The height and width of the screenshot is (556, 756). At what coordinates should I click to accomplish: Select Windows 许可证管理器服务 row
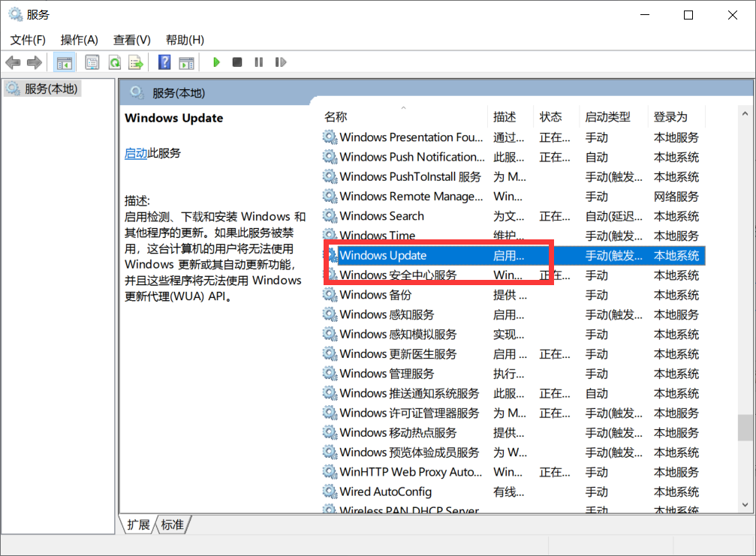pos(514,413)
